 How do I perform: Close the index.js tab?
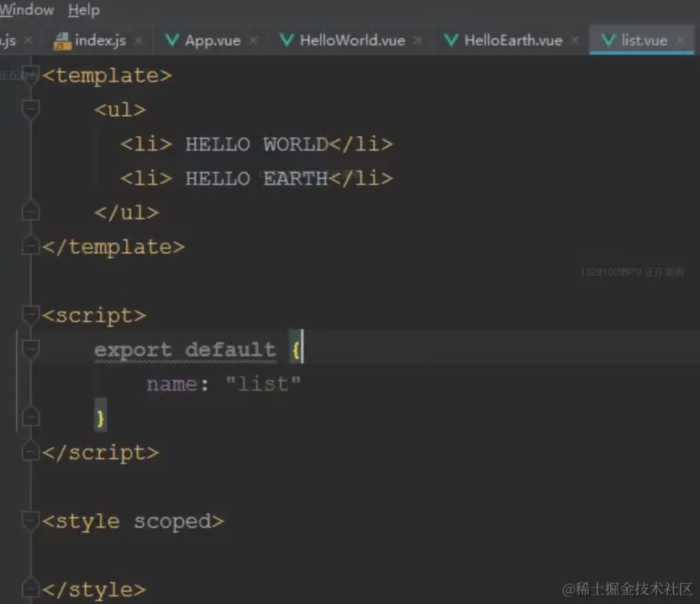139,40
